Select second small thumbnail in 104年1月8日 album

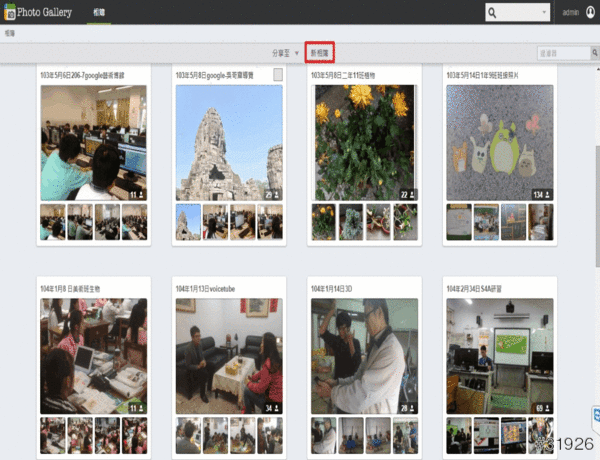[x=80, y=436]
